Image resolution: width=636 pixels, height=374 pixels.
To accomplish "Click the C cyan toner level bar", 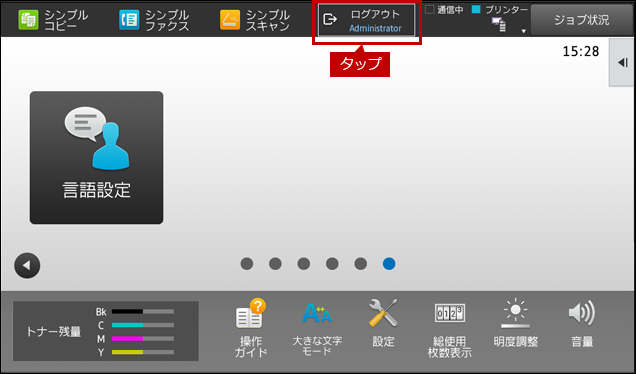I will (143, 325).
